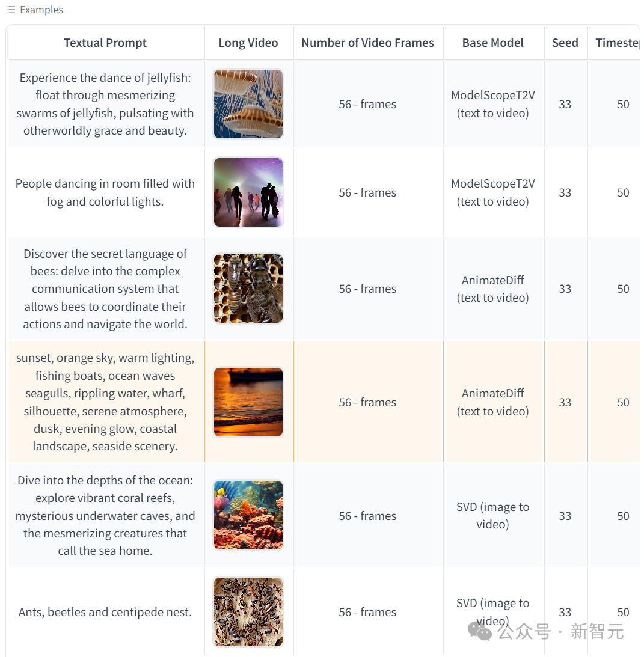This screenshot has width=644, height=657.
Task: Click the Examples list icon
Action: (10, 10)
